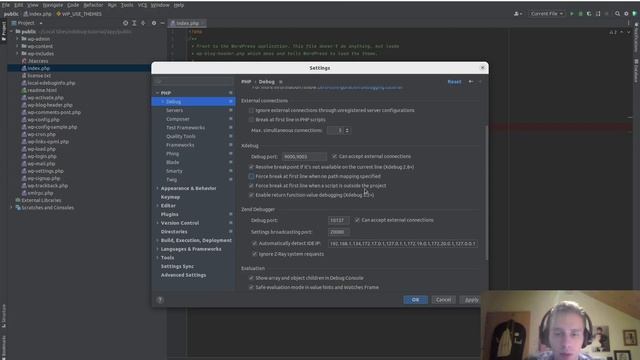Collapse the PHP settings group

pyautogui.click(x=158, y=93)
